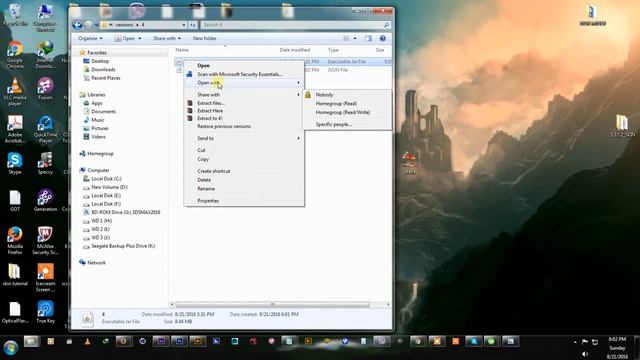Select Downloads in navigation pane
The image size is (640, 360).
tap(103, 70)
